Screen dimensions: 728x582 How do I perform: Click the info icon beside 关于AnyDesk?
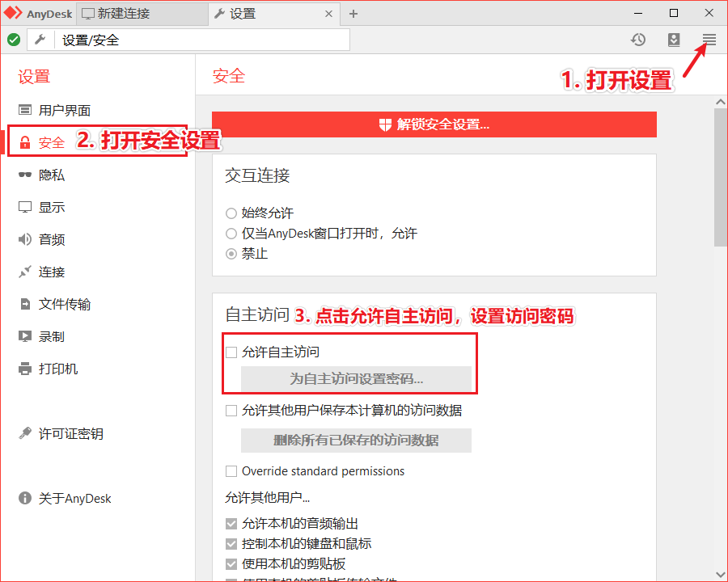pos(24,498)
